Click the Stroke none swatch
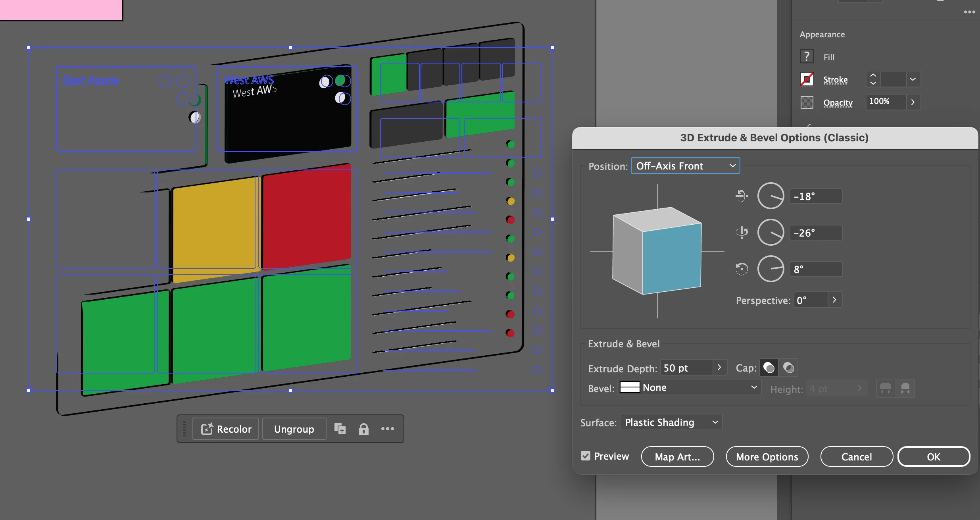The height and width of the screenshot is (520, 980). pos(807,79)
